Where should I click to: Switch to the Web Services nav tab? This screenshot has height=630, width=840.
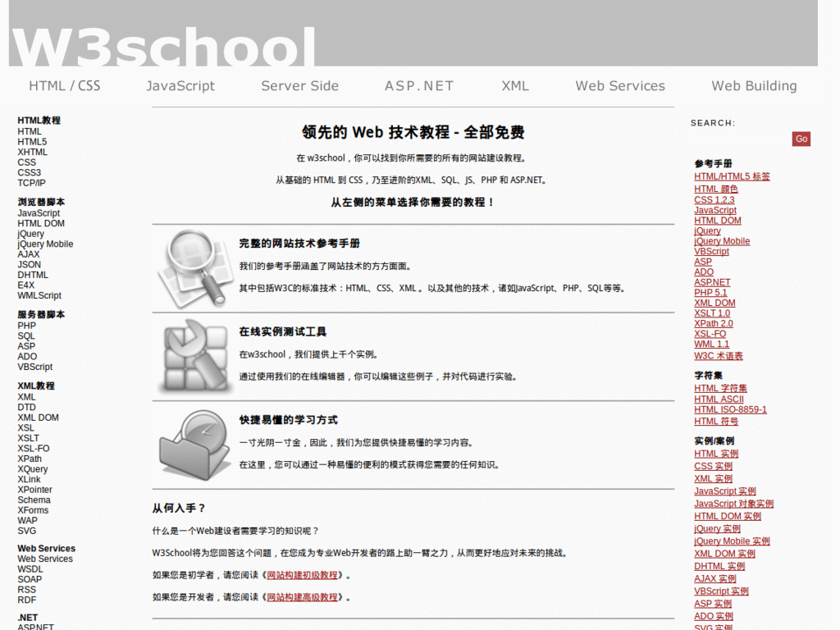(x=620, y=85)
